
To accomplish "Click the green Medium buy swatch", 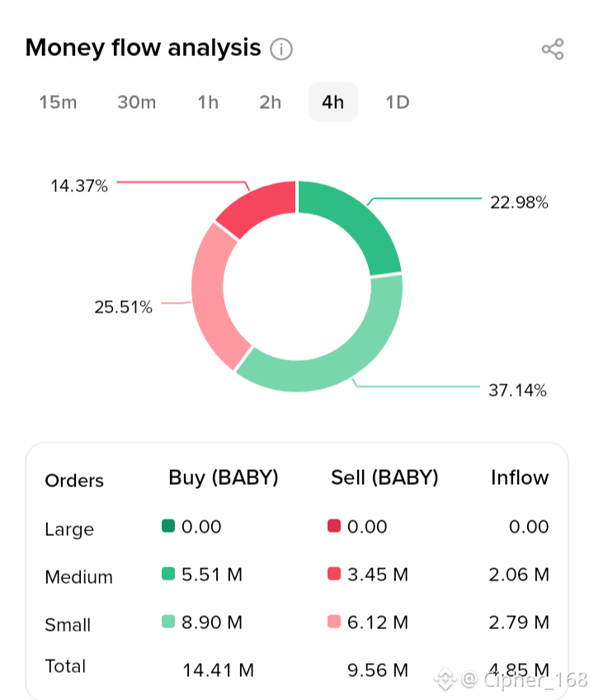I will coord(168,574).
